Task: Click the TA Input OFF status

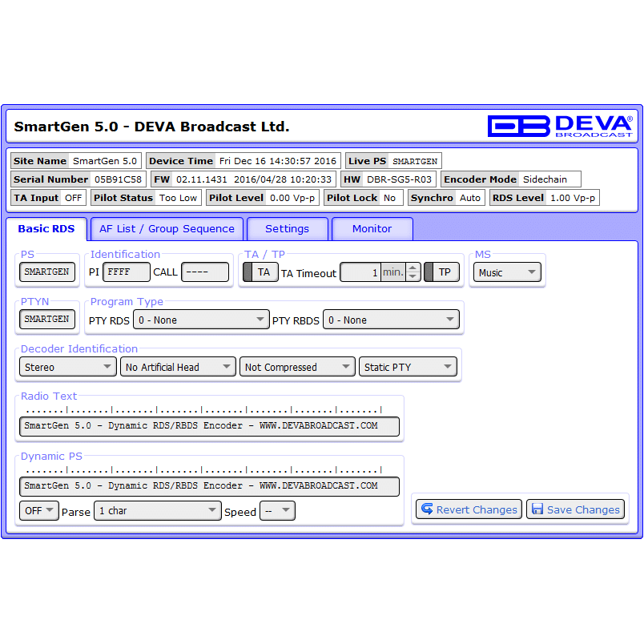Action: tap(74, 198)
